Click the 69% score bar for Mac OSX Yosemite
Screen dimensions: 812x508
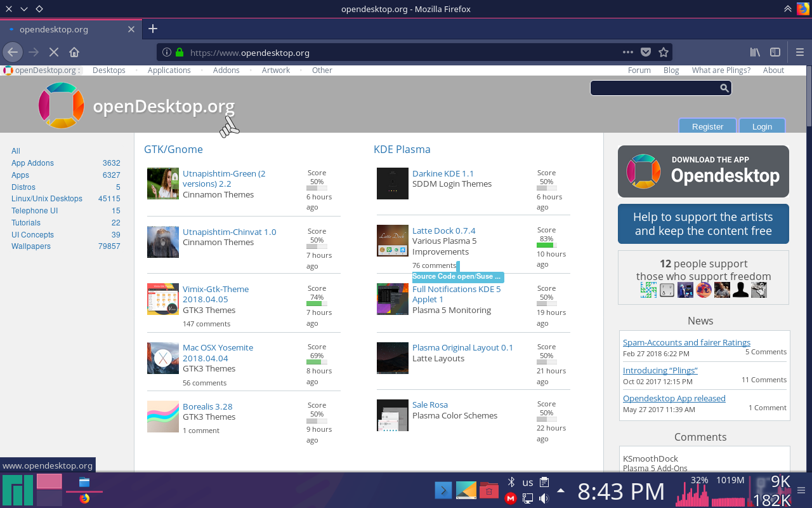(317, 362)
